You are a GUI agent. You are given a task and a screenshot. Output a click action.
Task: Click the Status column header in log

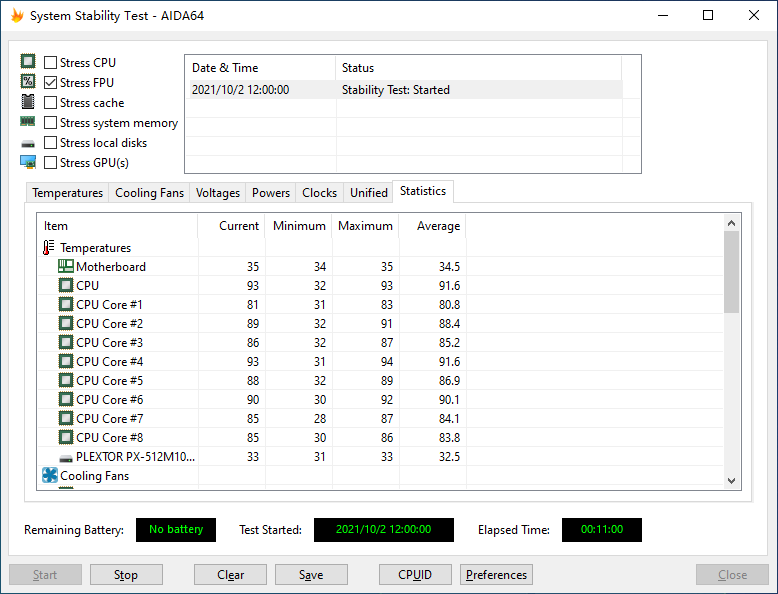478,68
